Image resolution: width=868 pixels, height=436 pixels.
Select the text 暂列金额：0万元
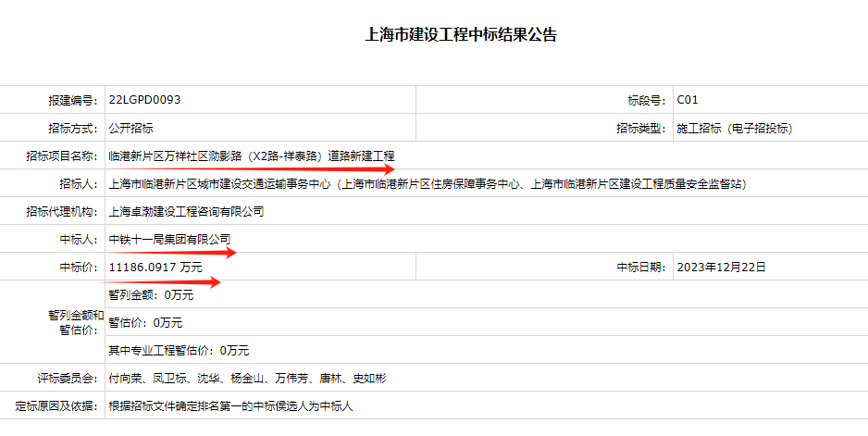[151, 294]
